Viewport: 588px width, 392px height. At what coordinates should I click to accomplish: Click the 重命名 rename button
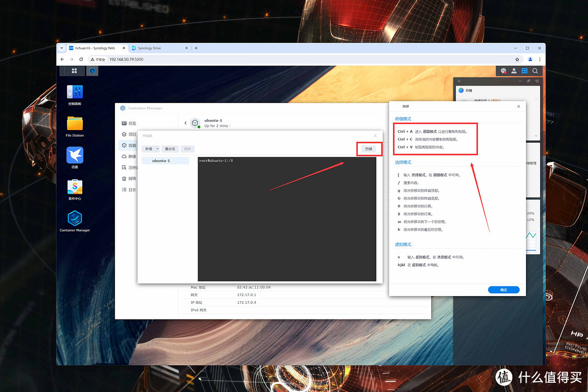click(x=170, y=149)
